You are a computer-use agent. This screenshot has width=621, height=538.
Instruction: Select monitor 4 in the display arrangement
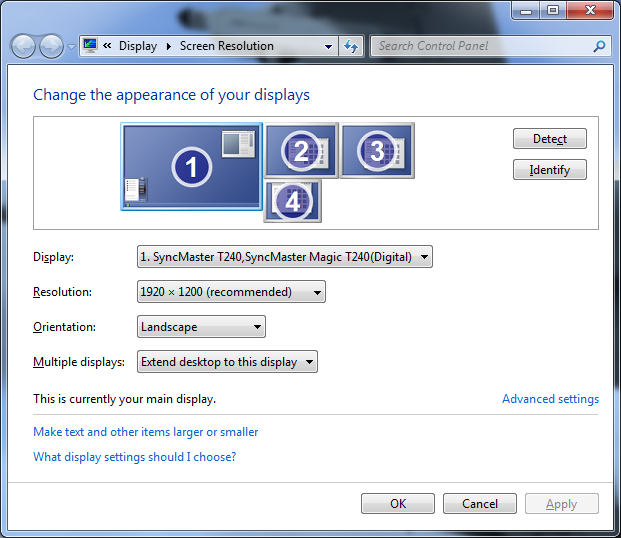point(293,201)
